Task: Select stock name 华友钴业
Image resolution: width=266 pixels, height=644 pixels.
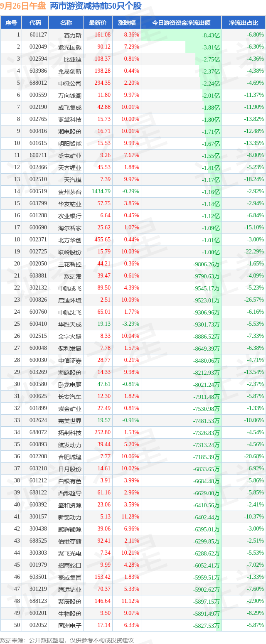Action: pyautogui.click(x=70, y=204)
